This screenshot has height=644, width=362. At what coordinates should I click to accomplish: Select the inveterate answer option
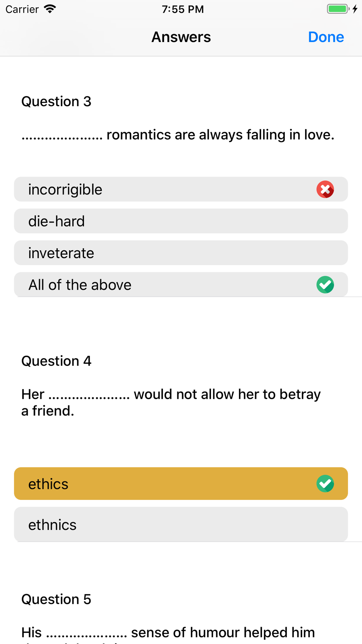coord(181,253)
